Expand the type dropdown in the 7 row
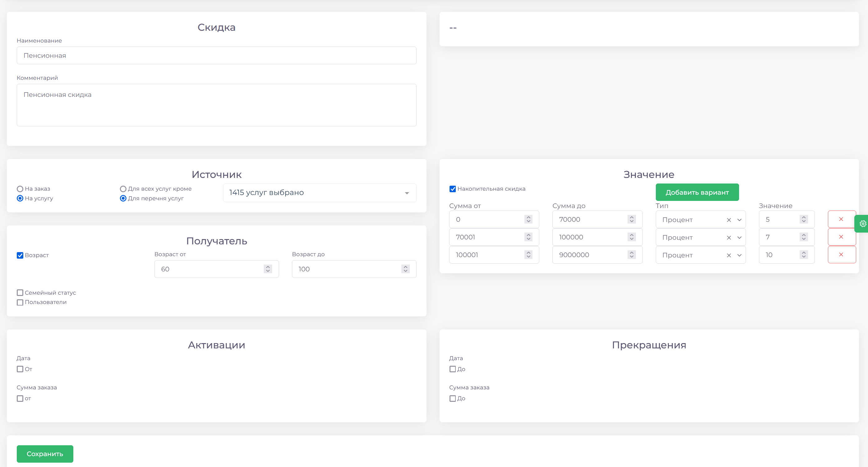 739,238
